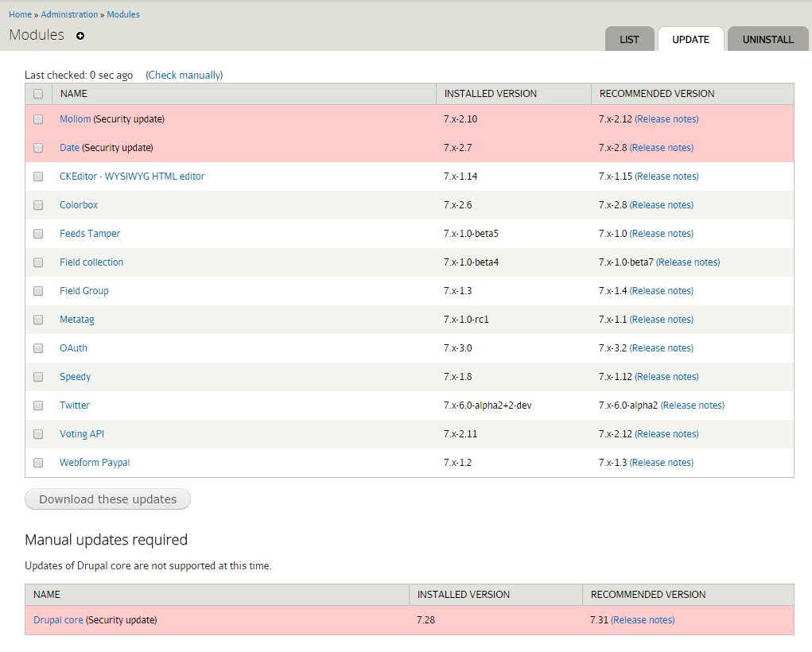View Date 7.x-2.8 release notes

point(662,148)
